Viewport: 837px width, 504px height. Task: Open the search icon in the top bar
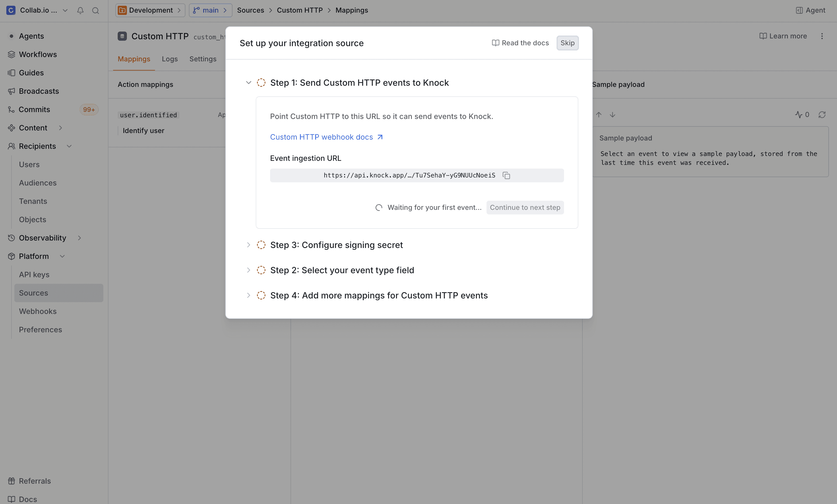(96, 11)
